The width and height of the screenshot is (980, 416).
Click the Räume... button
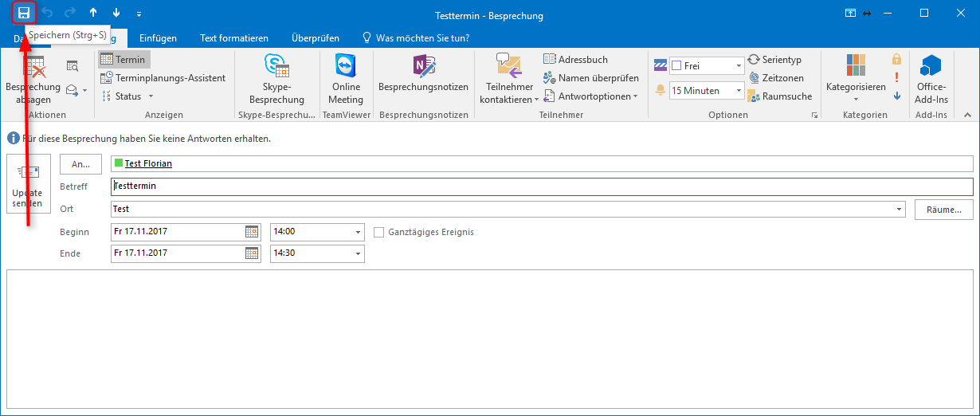coord(944,209)
